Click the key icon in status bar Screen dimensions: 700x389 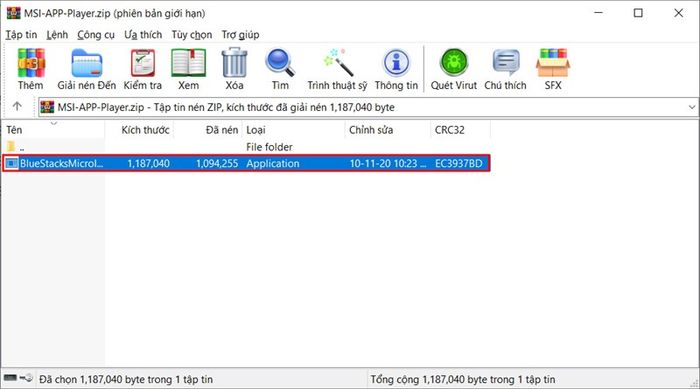click(x=26, y=378)
